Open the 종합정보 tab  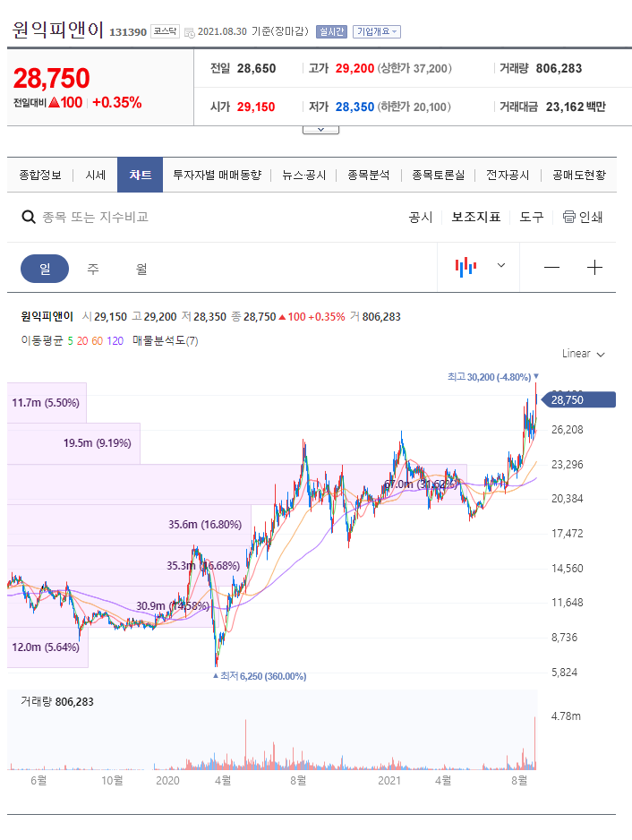pyautogui.click(x=40, y=175)
